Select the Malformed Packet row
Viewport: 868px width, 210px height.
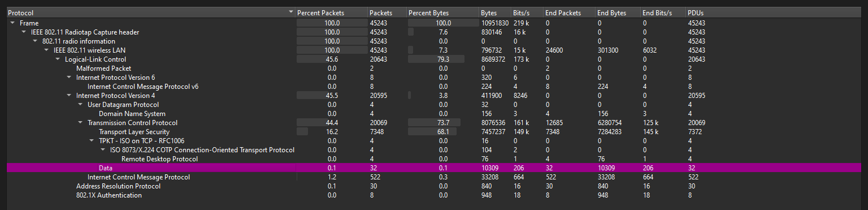(434, 68)
